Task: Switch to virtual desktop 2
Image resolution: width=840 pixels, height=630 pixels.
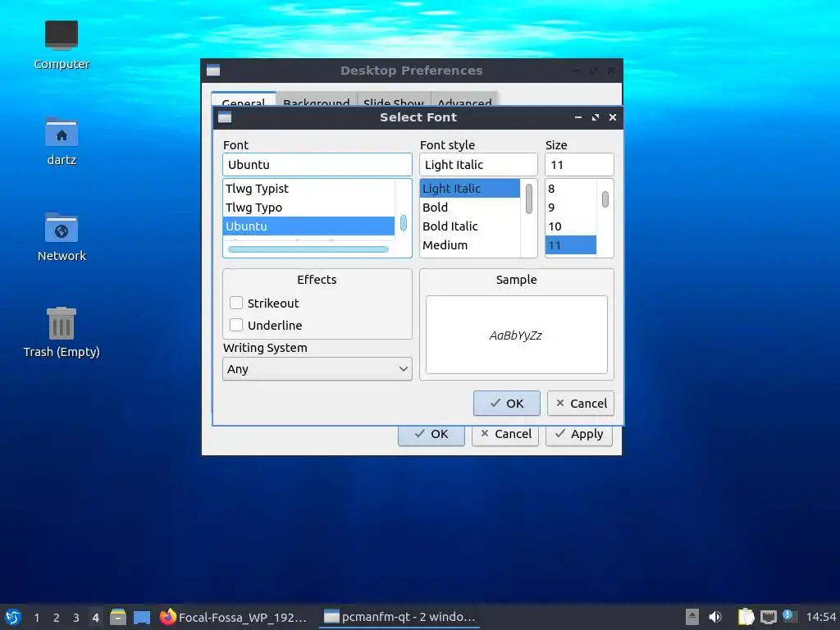Action: point(57,618)
